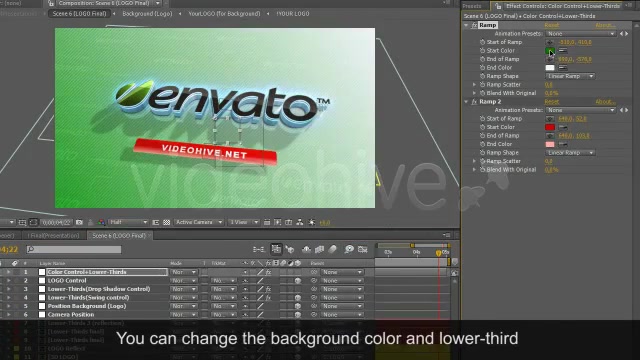
Task: Click Reset link for Ramp 2
Action: click(551, 102)
